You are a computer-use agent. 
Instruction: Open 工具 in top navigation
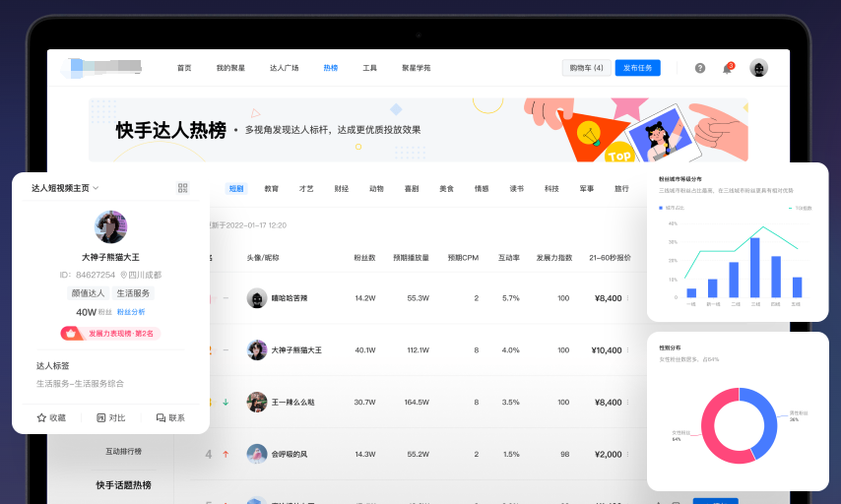369,68
